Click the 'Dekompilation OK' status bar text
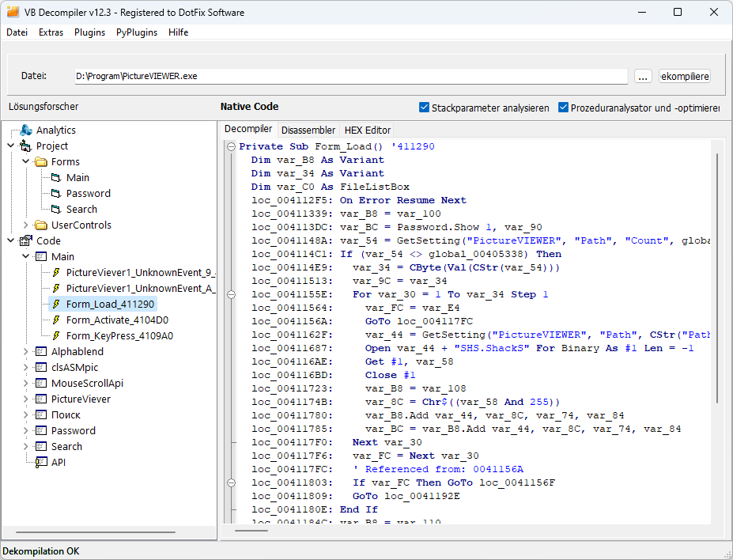The height and width of the screenshot is (560, 733). pos(41,551)
